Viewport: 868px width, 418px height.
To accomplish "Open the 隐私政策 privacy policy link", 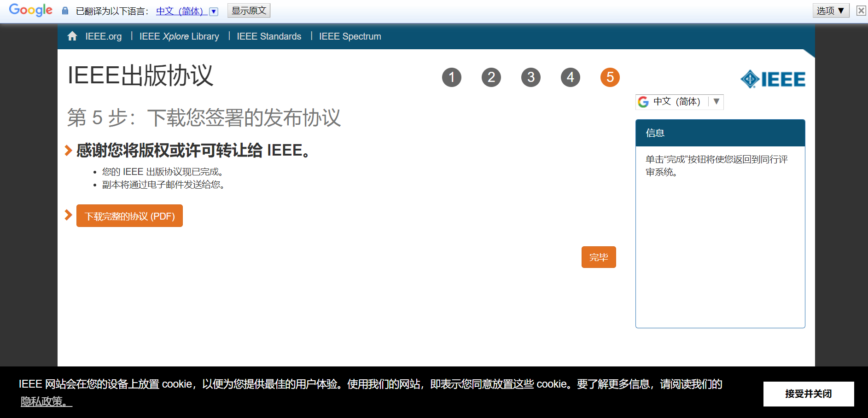I will click(x=47, y=401).
